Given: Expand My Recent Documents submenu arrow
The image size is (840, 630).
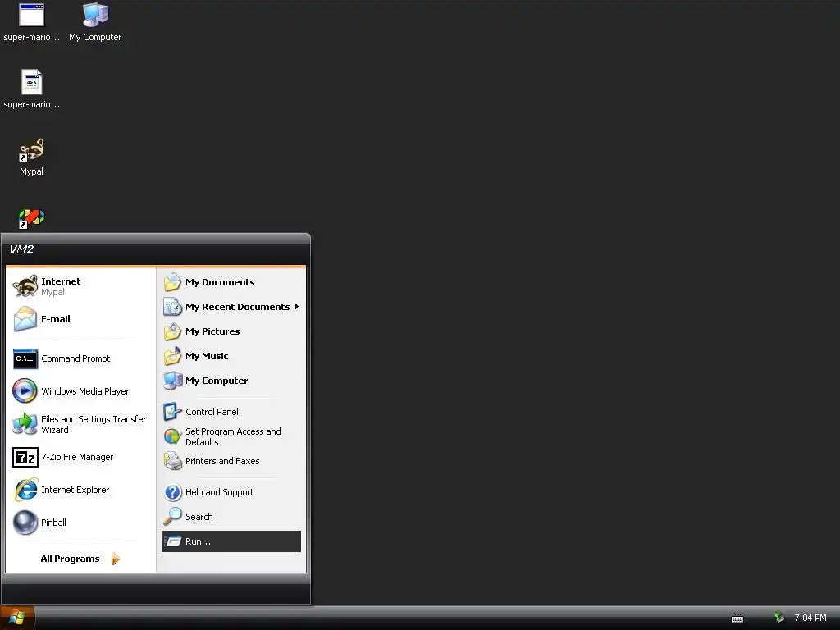Looking at the screenshot, I should point(296,307).
